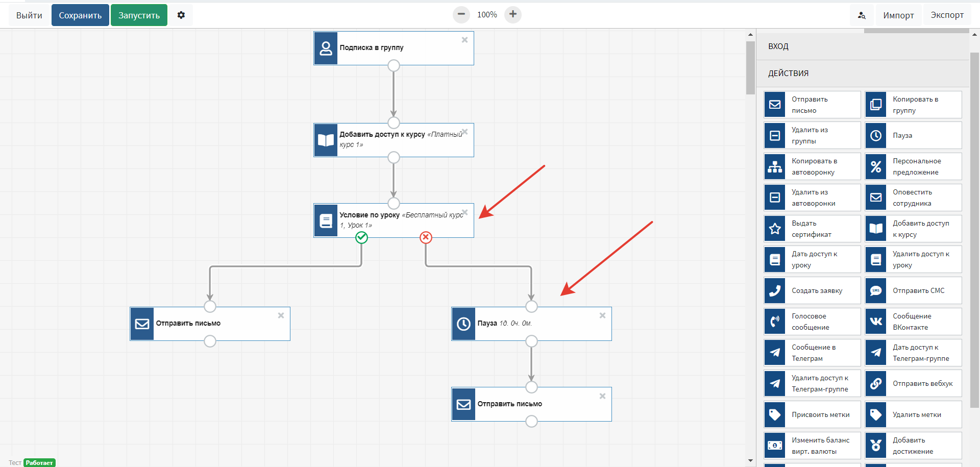This screenshot has width=980, height=467.
Task: Open the Импорт menu item
Action: (x=898, y=15)
